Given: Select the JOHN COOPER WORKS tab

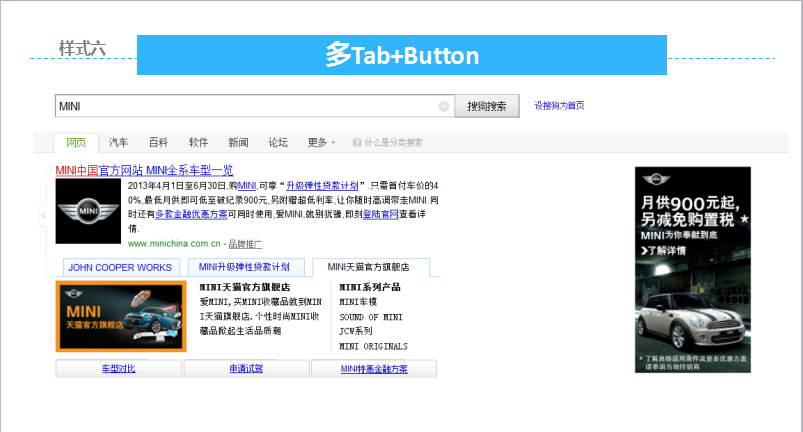Looking at the screenshot, I should tap(121, 267).
